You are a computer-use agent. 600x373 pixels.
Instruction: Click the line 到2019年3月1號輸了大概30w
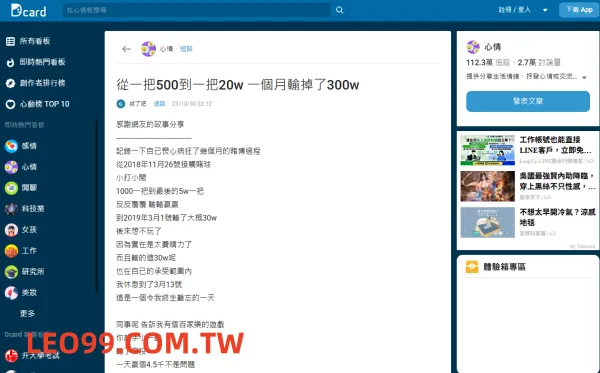click(166, 218)
